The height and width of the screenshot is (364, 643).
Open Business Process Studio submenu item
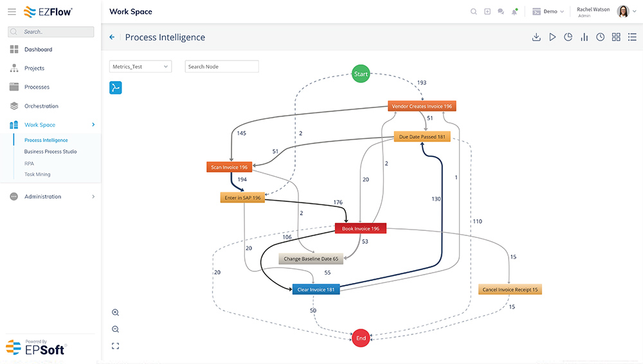pos(50,151)
